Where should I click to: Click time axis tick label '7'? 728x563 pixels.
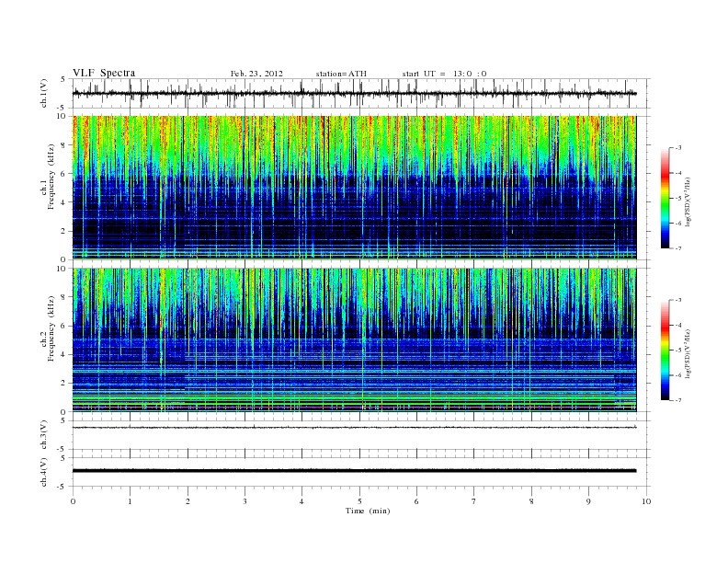tap(474, 501)
